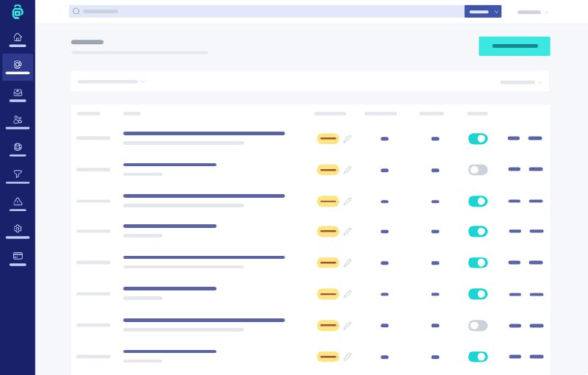
Task: Open the globe icon in sidebar
Action: tap(18, 147)
